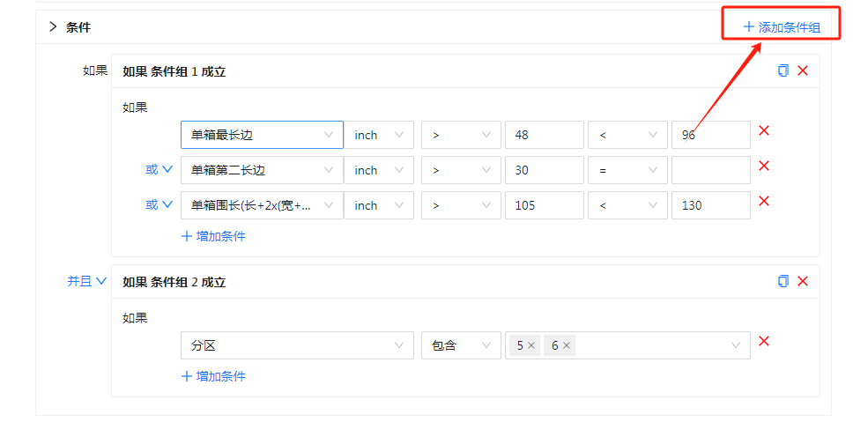Remove the 单箱第二长边 condition row
Viewport: 868px width, 422px height.
[x=764, y=166]
